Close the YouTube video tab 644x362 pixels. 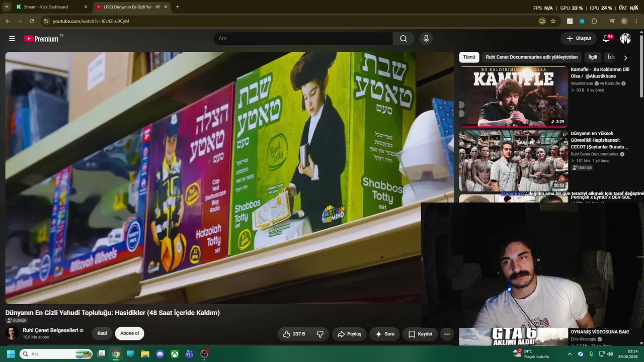pyautogui.click(x=166, y=7)
